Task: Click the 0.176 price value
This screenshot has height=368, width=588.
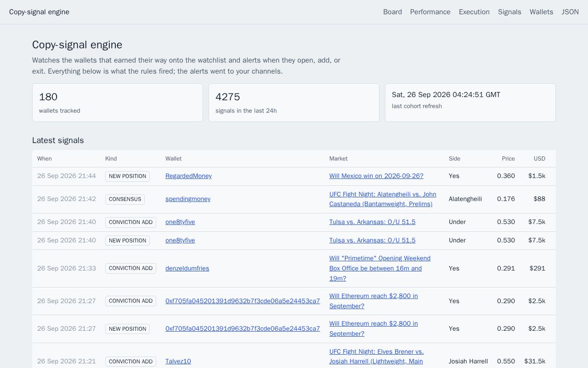Action: click(506, 199)
